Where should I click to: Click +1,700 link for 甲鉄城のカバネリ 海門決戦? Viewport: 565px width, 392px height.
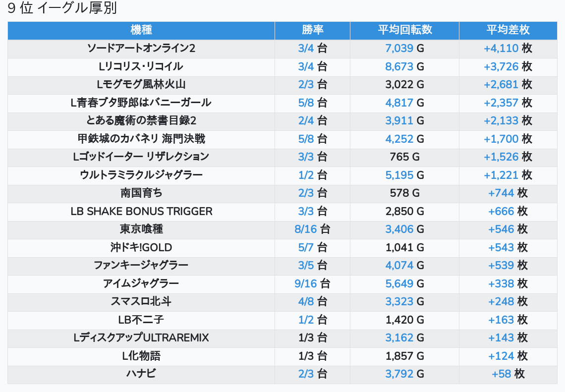[x=501, y=139]
